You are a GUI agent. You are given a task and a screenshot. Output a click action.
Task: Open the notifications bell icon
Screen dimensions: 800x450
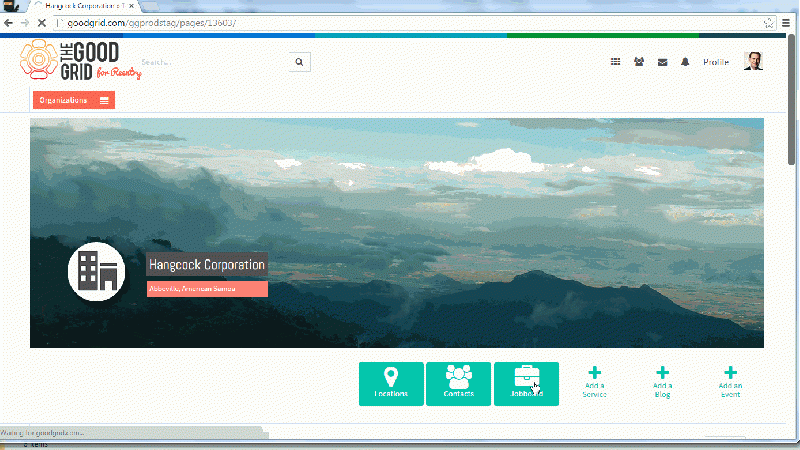click(x=685, y=62)
